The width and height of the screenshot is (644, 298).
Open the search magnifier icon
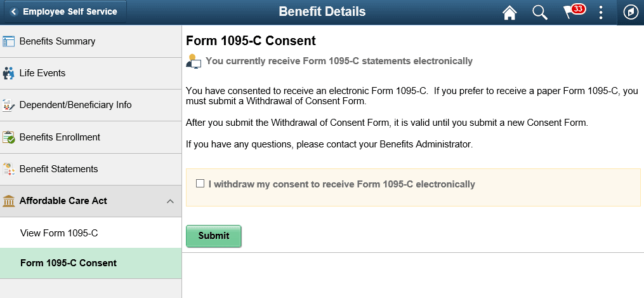pos(540,12)
